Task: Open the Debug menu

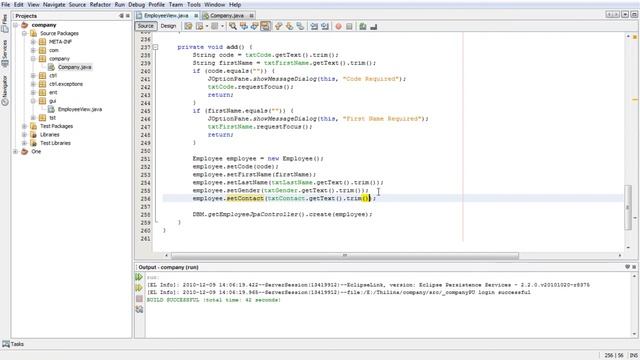Action: [136, 4]
